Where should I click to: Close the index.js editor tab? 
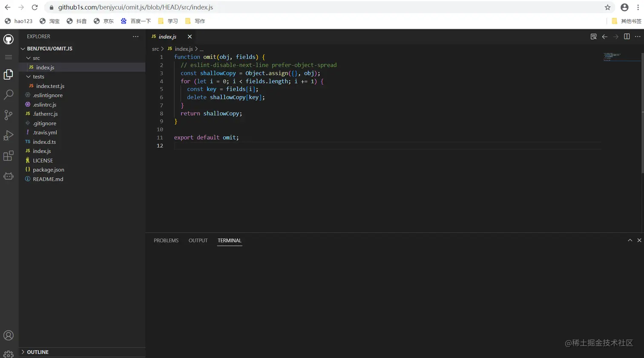tap(190, 37)
